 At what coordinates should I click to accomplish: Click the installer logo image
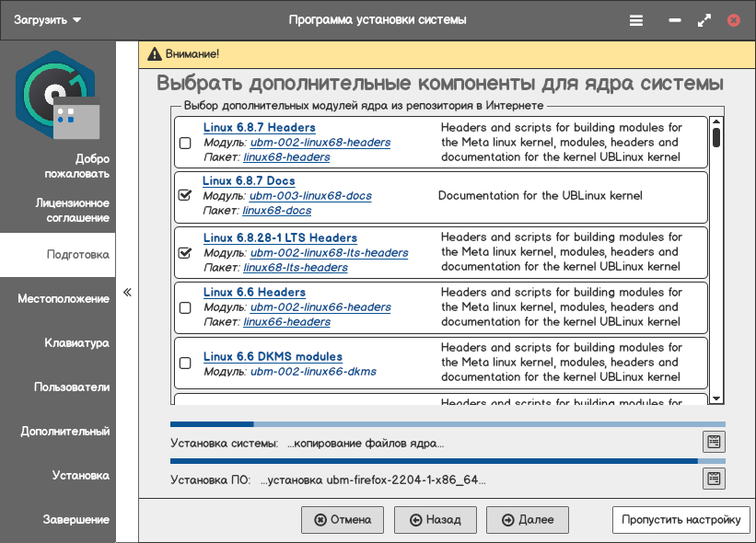pos(58,96)
